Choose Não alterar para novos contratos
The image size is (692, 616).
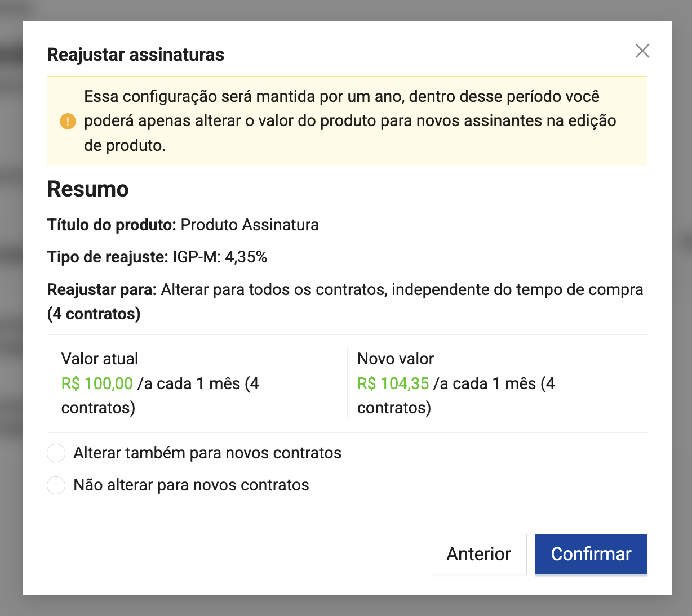point(56,485)
